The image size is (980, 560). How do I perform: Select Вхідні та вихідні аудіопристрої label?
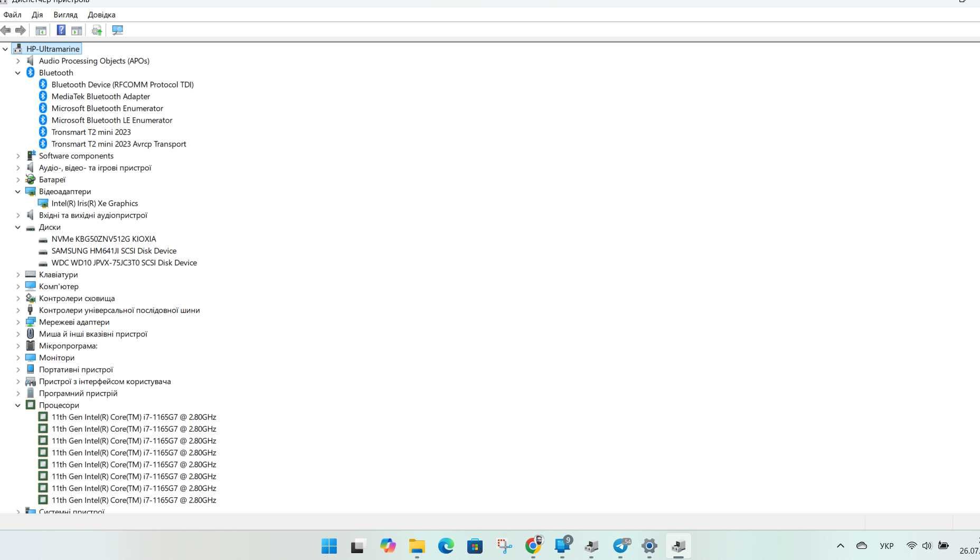click(x=93, y=215)
